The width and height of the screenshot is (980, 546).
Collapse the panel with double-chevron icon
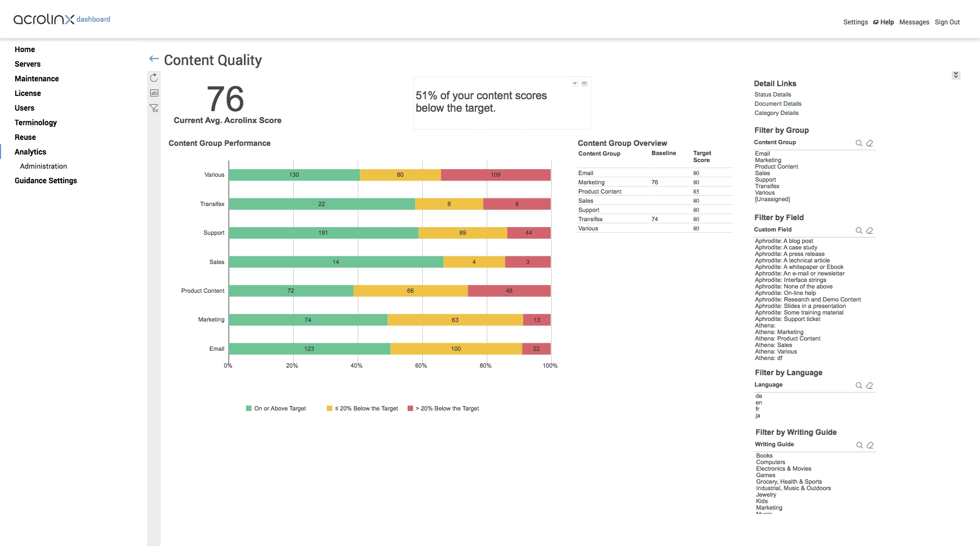click(956, 75)
